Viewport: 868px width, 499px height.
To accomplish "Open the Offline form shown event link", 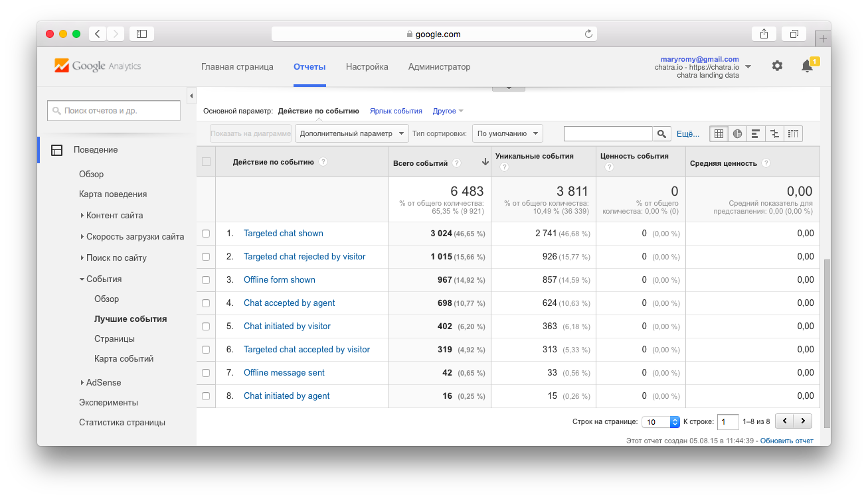I will tap(279, 280).
